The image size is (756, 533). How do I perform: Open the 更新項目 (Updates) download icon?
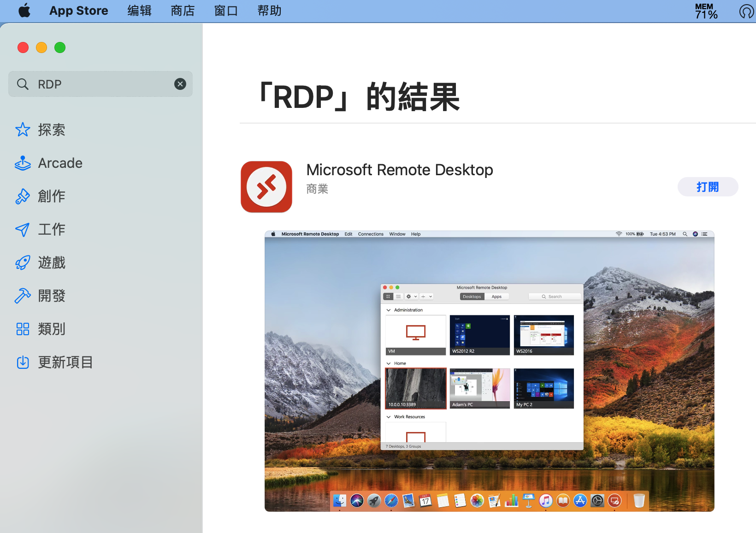[x=23, y=362]
